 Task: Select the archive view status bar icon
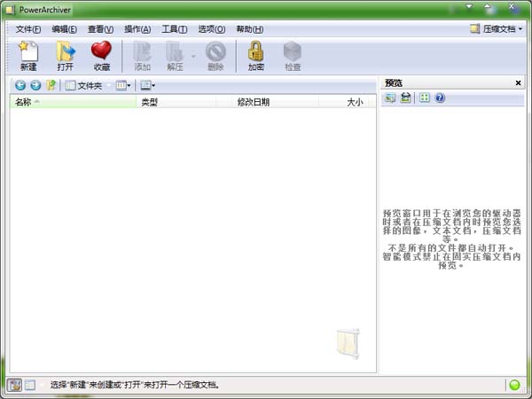[14, 385]
